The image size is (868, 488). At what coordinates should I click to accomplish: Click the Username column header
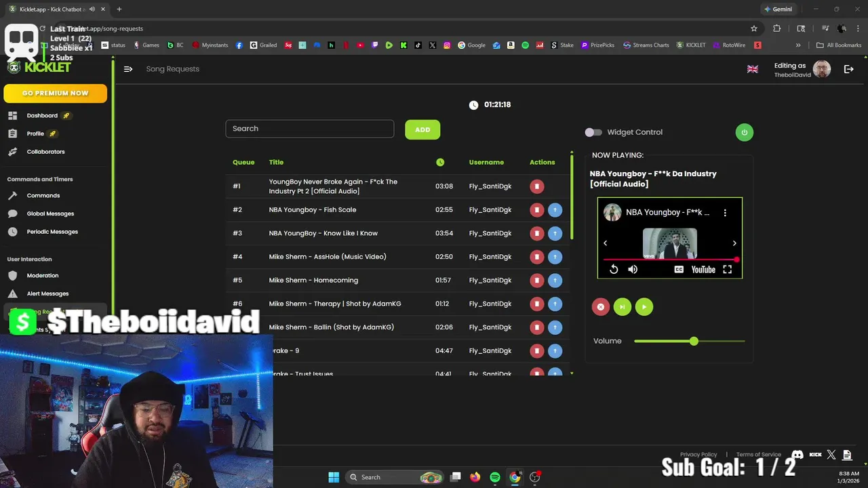coord(486,163)
